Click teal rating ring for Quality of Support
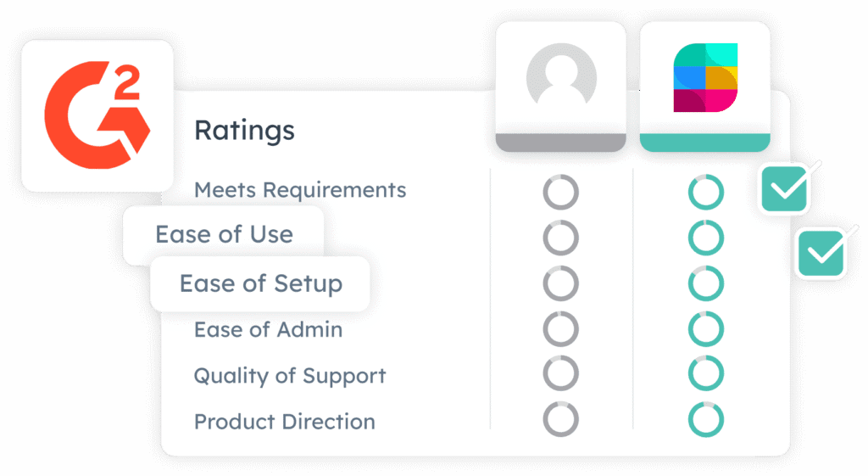This screenshot has width=868, height=476. [705, 372]
